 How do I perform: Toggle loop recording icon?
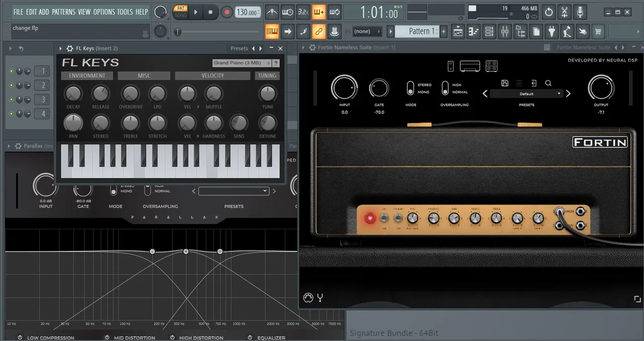coord(334,12)
